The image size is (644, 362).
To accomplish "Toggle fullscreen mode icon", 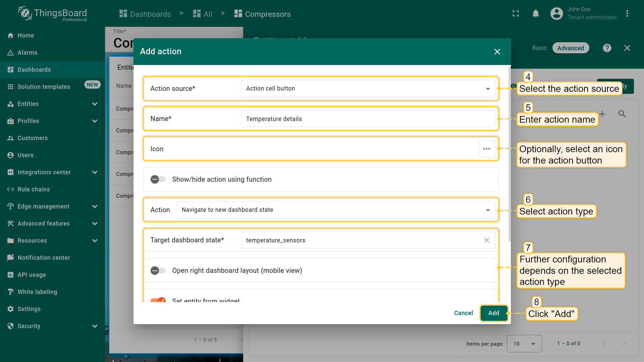I will tap(516, 14).
